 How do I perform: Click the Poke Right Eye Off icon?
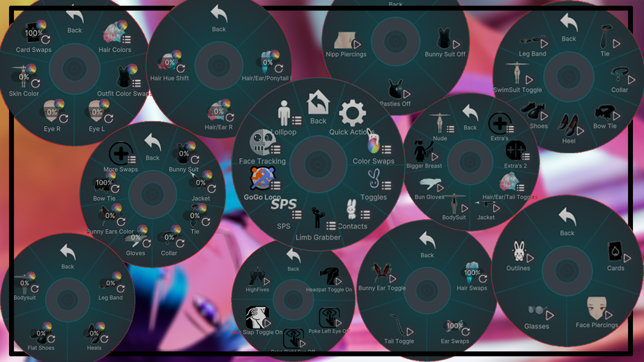click(293, 338)
